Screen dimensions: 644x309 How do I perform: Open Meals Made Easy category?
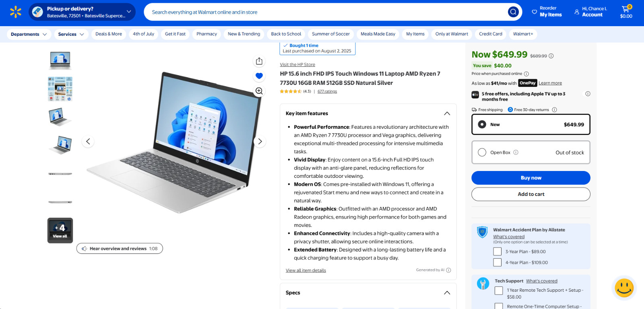[x=378, y=34]
